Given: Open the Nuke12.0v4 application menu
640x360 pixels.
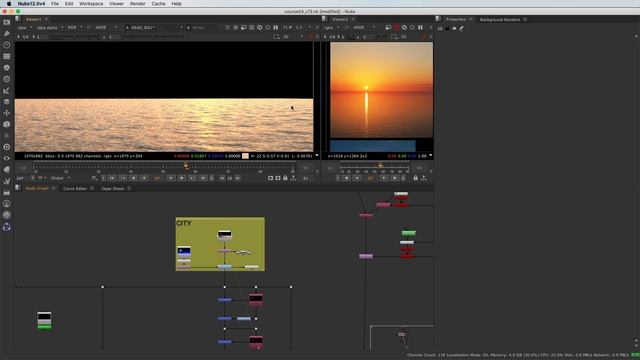Looking at the screenshot, I should point(31,4).
